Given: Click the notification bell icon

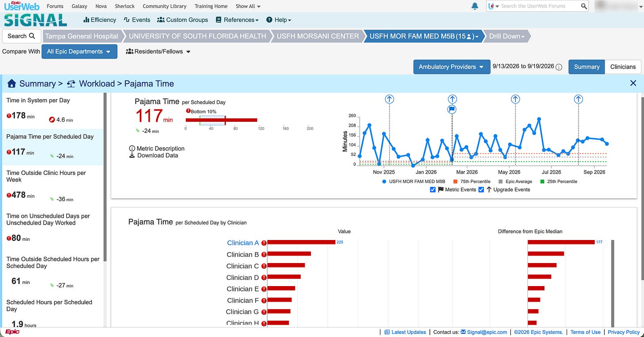Looking at the screenshot, I should coord(475,6).
